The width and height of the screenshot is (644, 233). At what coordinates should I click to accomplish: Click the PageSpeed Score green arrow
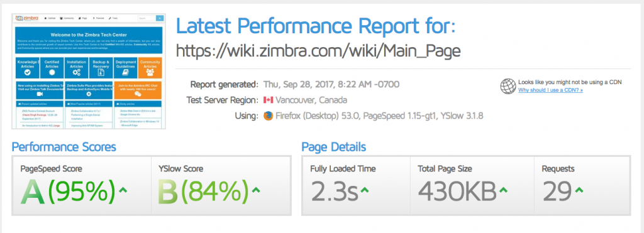tap(123, 190)
